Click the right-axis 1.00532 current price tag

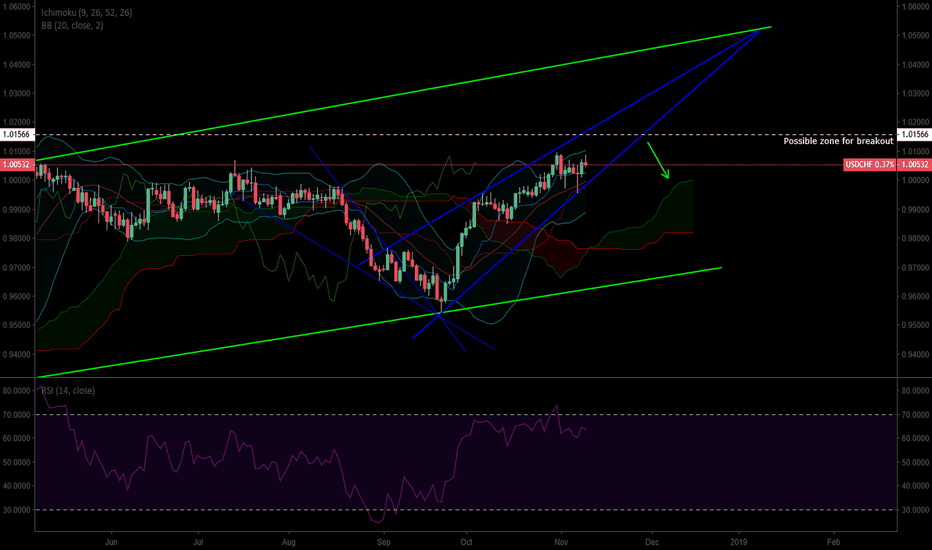pyautogui.click(x=914, y=165)
